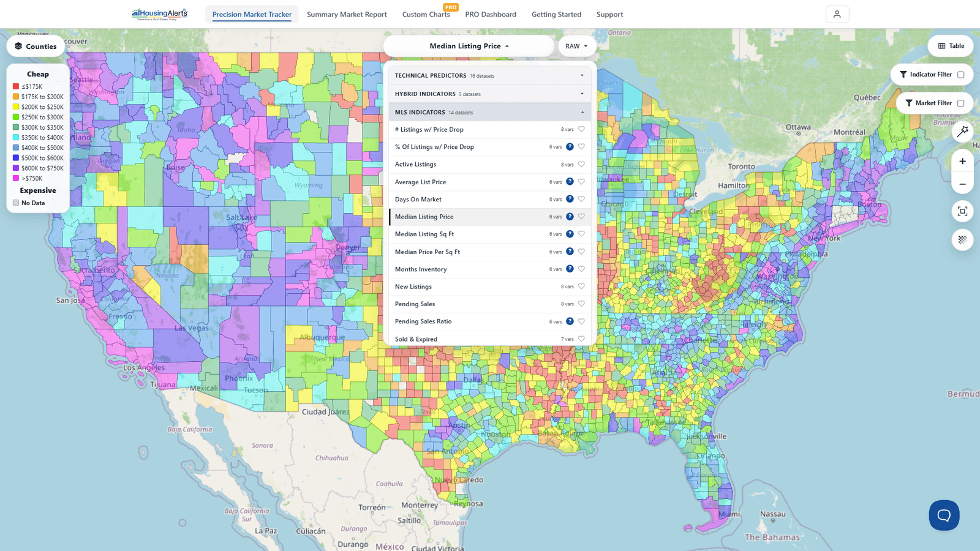The height and width of the screenshot is (551, 980).
Task: Close the Median Listing Price dropdown
Action: coord(469,46)
